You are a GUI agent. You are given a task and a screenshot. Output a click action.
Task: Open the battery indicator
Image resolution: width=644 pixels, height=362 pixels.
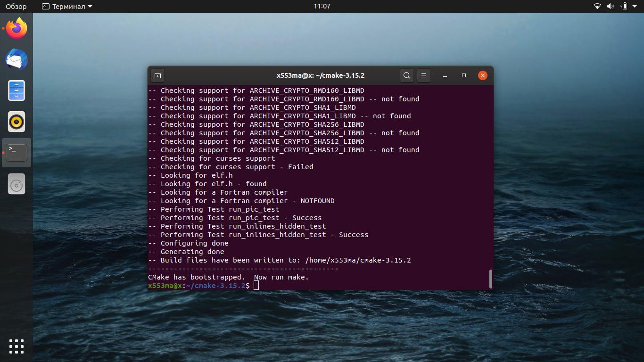pos(624,7)
